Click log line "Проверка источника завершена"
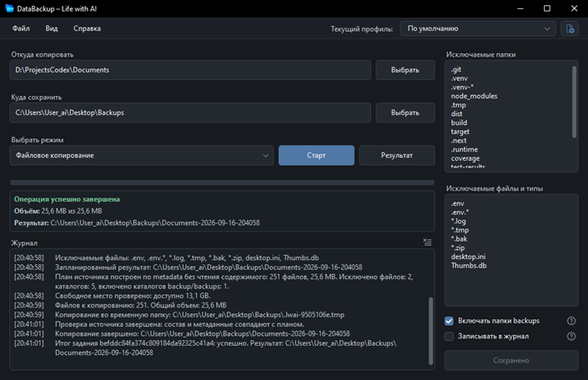588x380 pixels. pos(179,324)
